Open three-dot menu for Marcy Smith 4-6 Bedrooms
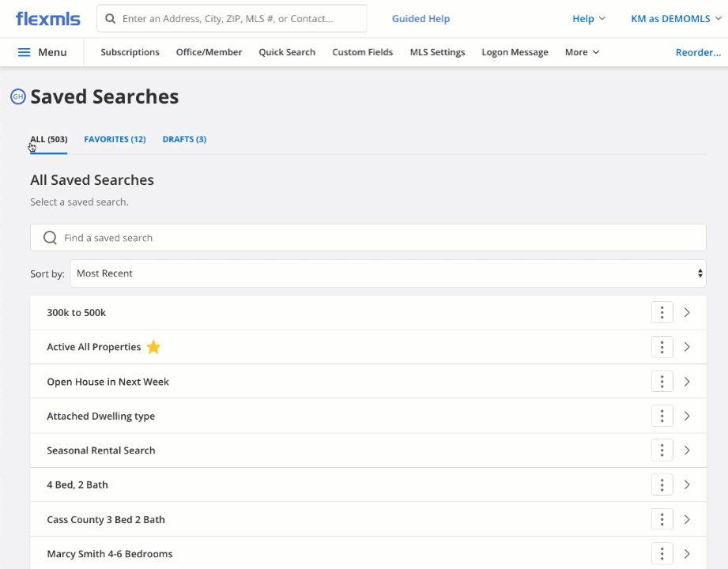This screenshot has width=728, height=569. click(x=662, y=554)
